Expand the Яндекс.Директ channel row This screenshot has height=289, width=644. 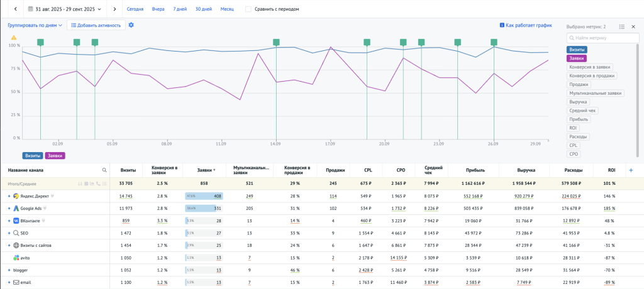point(9,197)
